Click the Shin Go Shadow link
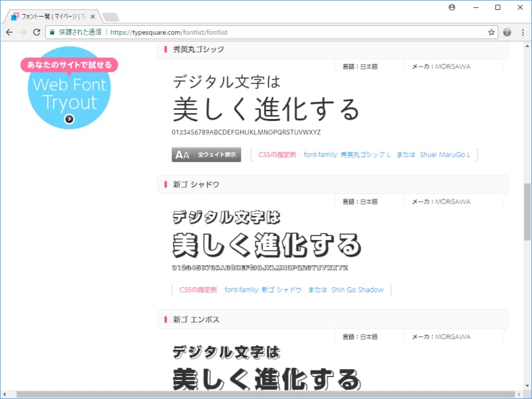This screenshot has height=399, width=532. 356,290
